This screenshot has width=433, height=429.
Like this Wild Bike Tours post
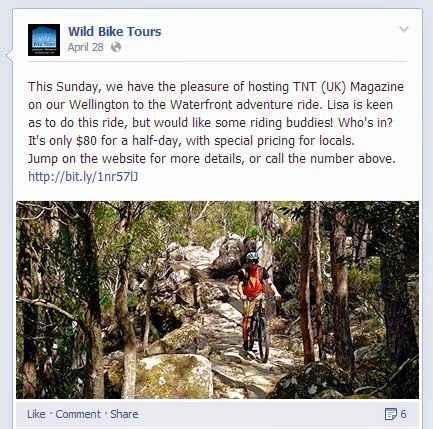pyautogui.click(x=36, y=414)
